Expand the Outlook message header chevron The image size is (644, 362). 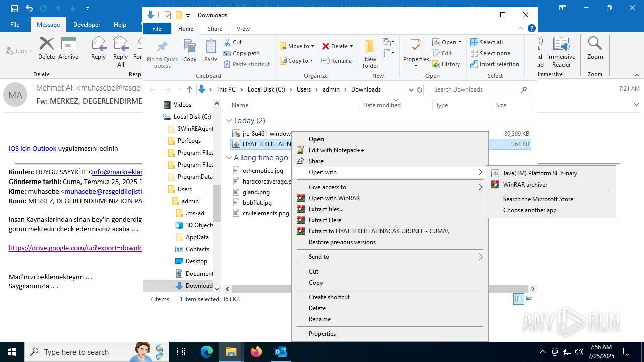pyautogui.click(x=636, y=104)
